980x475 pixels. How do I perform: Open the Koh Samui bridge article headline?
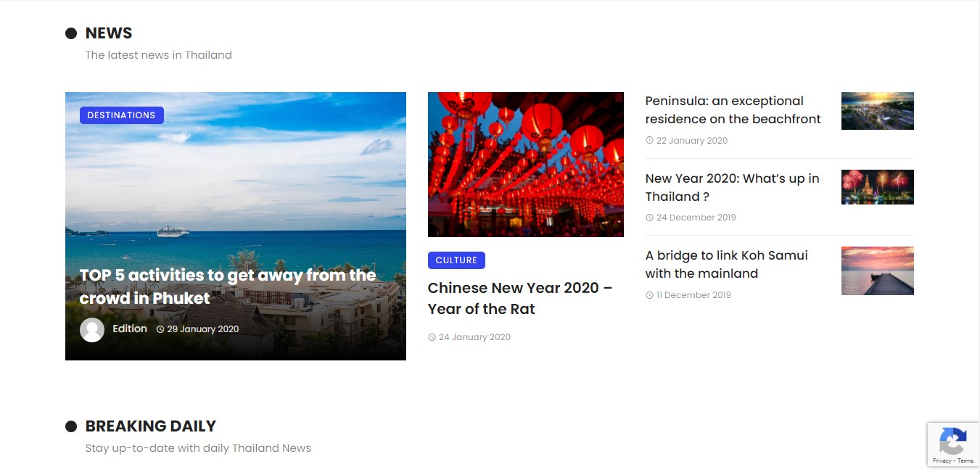pyautogui.click(x=726, y=264)
